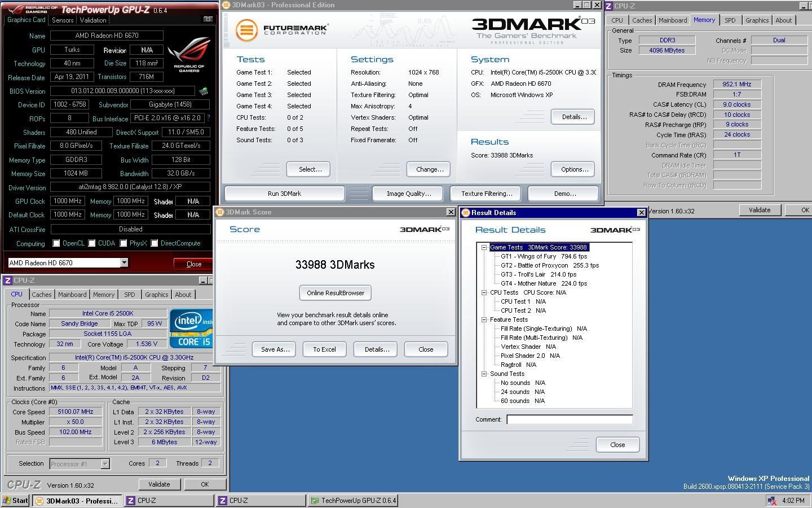This screenshot has width=812, height=508.
Task: Click the Demo... button
Action: coord(564,194)
